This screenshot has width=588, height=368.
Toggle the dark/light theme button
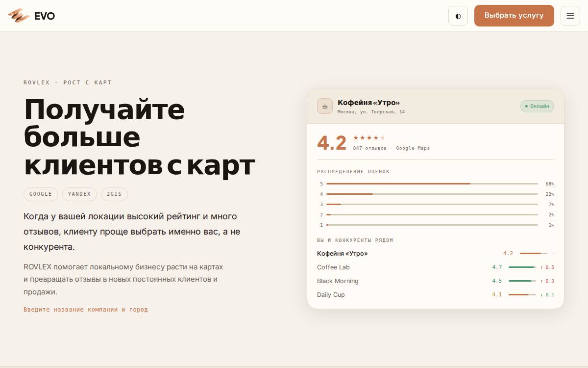pos(458,16)
